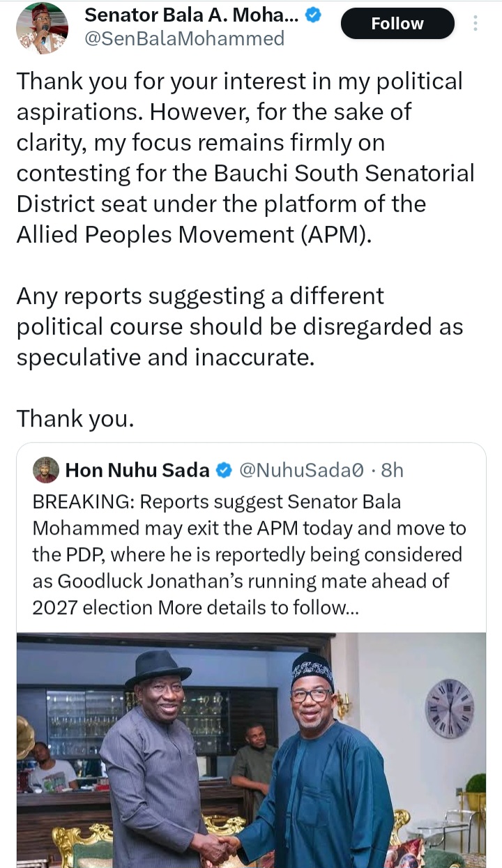The image size is (502, 868).
Task: Open Senator Bala's profile avatar
Action: tap(42, 28)
